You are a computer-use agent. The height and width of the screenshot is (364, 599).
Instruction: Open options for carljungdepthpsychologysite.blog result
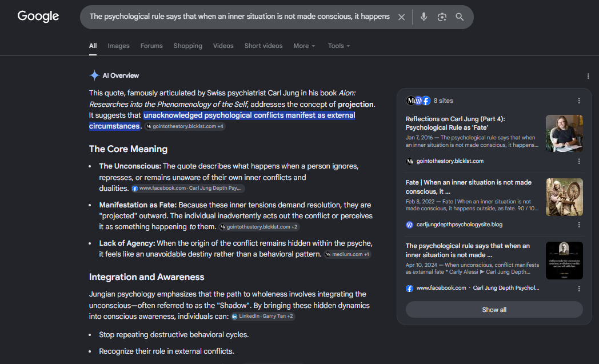579,225
